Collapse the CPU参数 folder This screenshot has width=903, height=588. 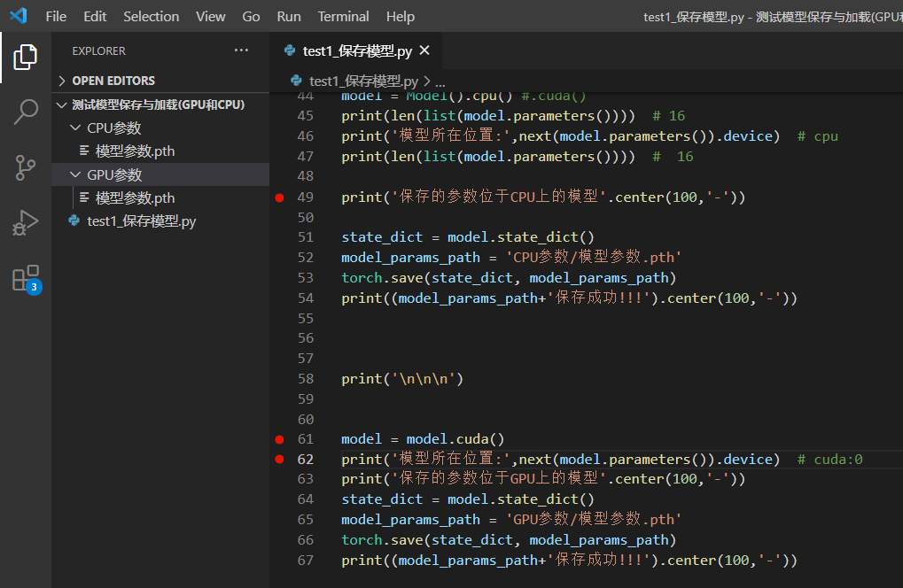[75, 127]
